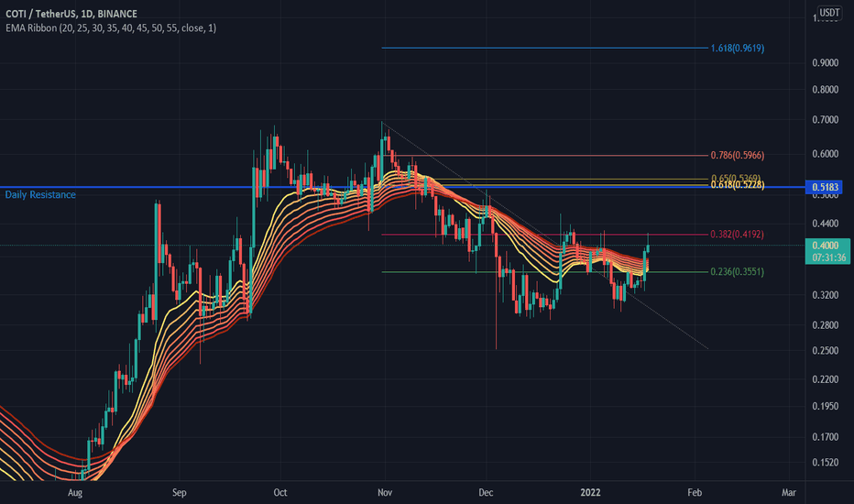This screenshot has height=504, width=854.
Task: Click the 07:31:36 candle countdown
Action: 828,257
